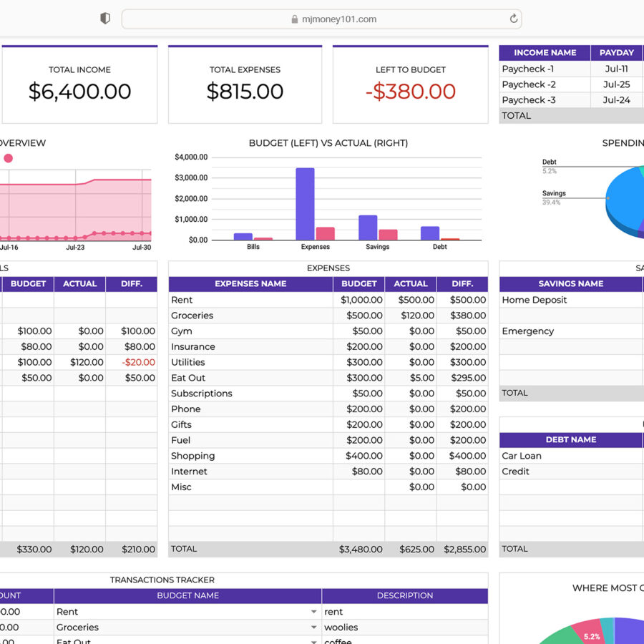Select the Groceries actual $120.00 cell
The image size is (644, 644).
click(411, 316)
